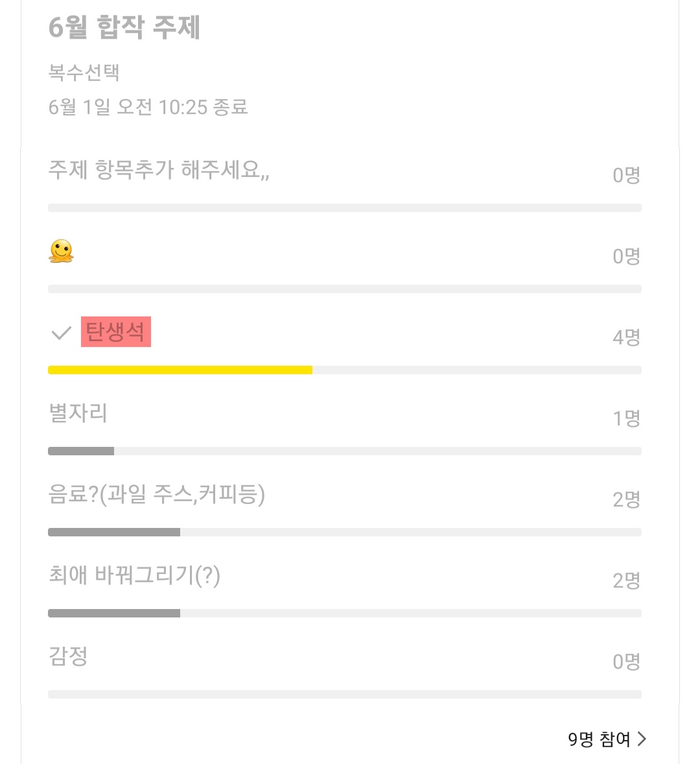700x764 pixels.
Task: Click the 6월 합작 주제 poll title
Action: click(x=124, y=28)
